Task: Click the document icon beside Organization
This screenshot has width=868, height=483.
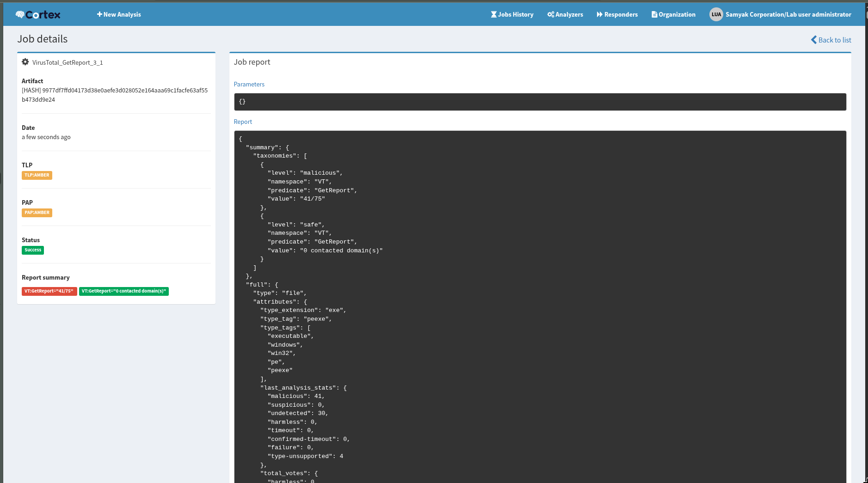Action: pos(654,14)
